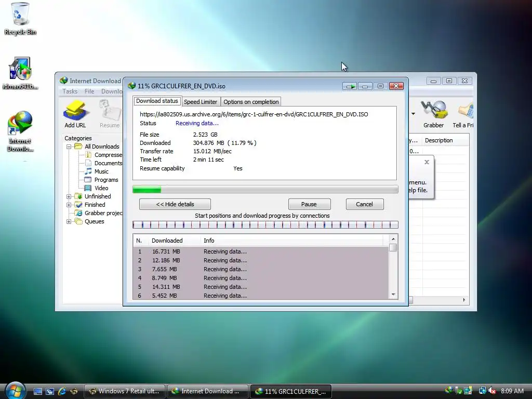
Task: Select the Internet Download Manager desktop shortcut
Action: 20,131
